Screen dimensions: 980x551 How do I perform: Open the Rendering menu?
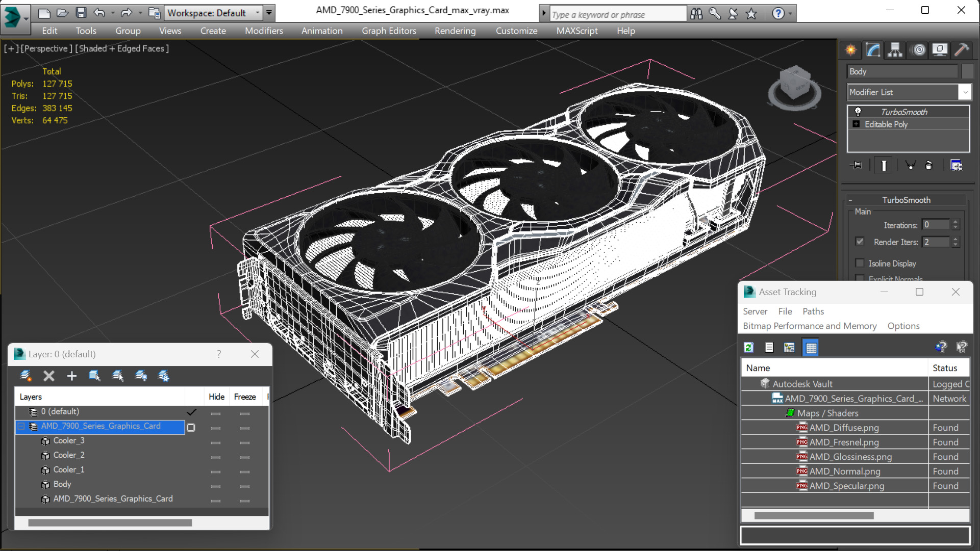coord(455,31)
